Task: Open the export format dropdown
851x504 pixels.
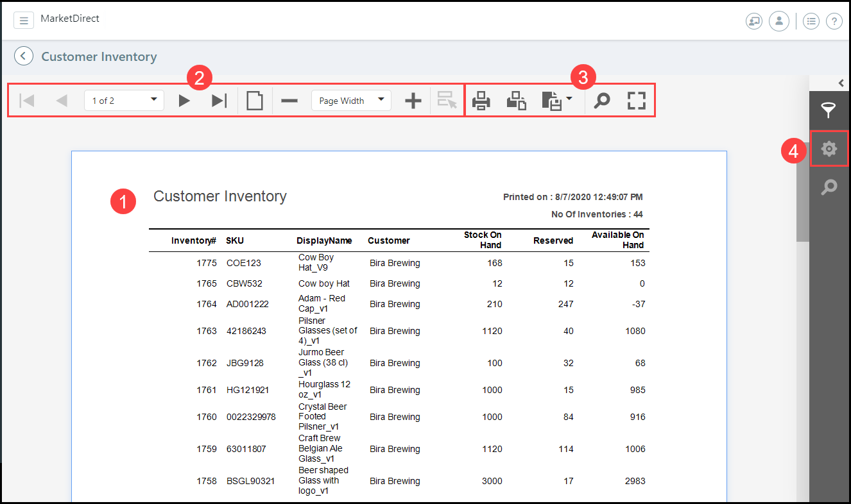Action: pos(556,101)
